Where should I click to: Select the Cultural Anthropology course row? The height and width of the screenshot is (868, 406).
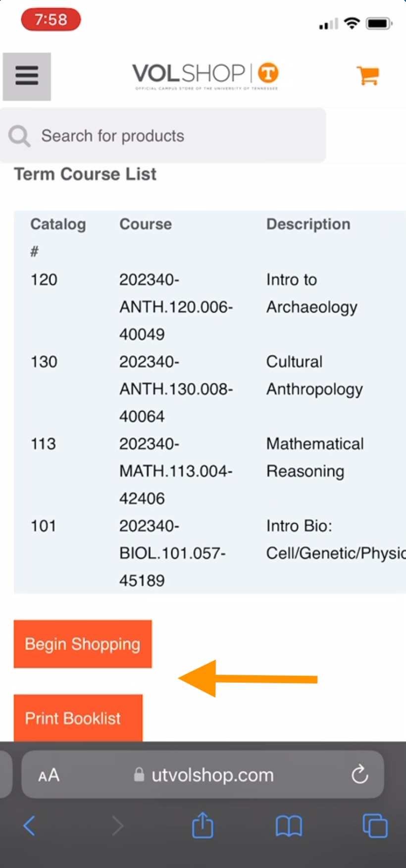coord(210,389)
